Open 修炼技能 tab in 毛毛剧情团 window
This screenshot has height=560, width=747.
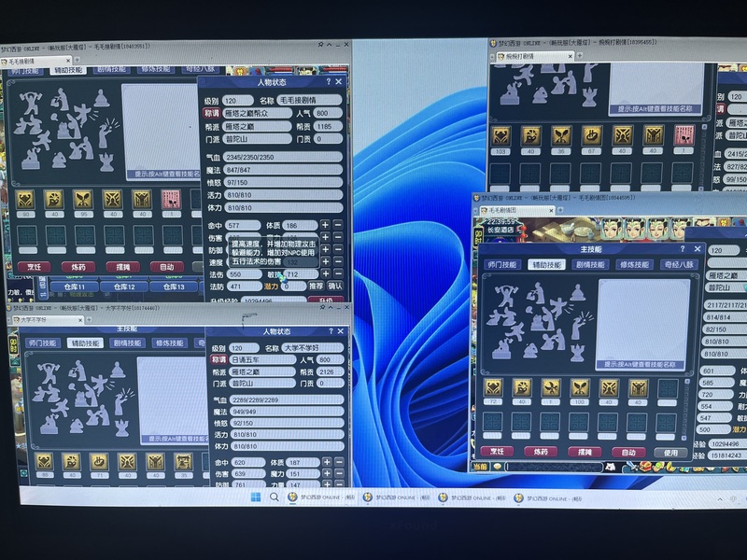634,265
